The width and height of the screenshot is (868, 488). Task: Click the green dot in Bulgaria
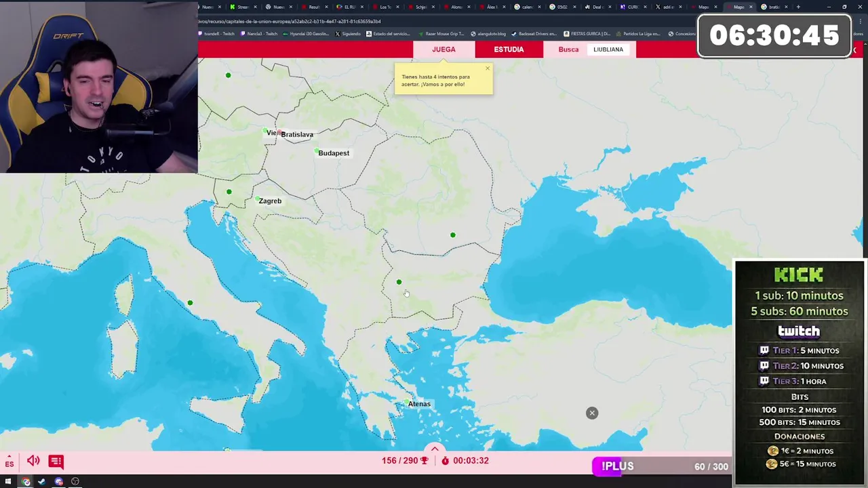point(399,282)
